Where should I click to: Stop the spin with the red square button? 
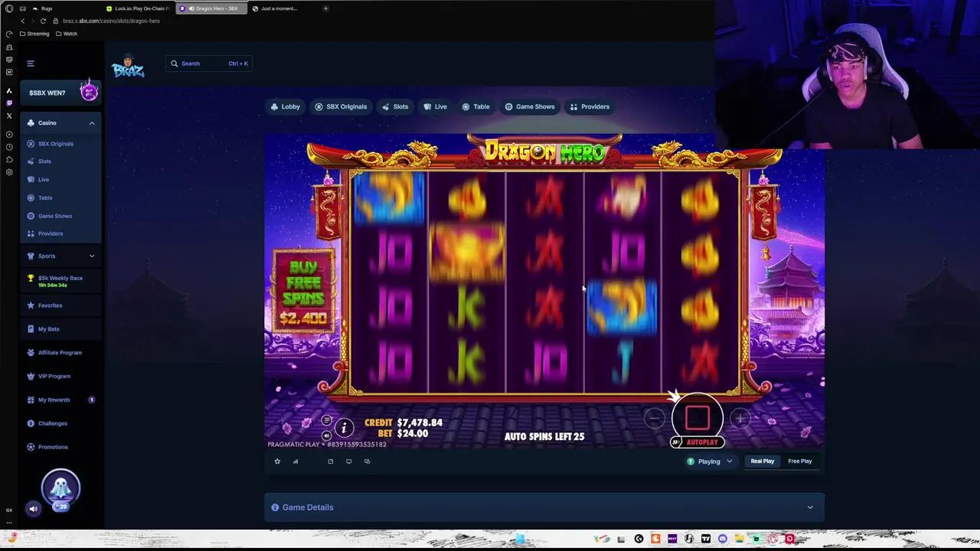pyautogui.click(x=697, y=418)
